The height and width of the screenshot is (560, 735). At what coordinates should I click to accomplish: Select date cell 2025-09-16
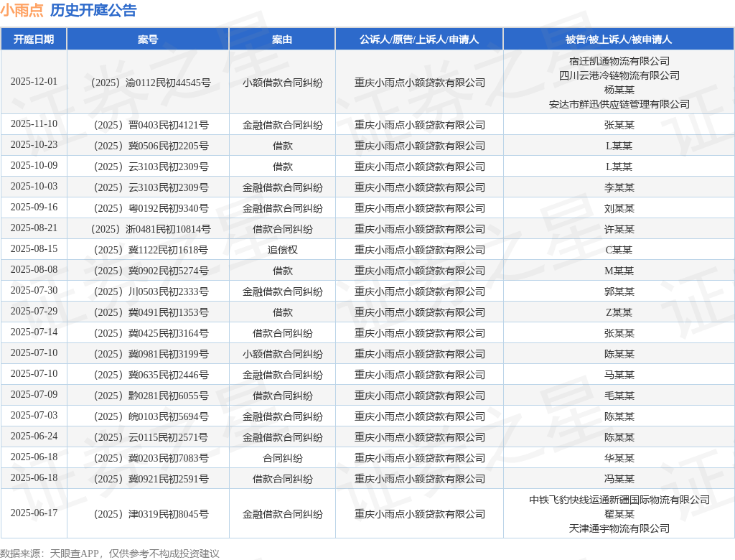point(34,207)
